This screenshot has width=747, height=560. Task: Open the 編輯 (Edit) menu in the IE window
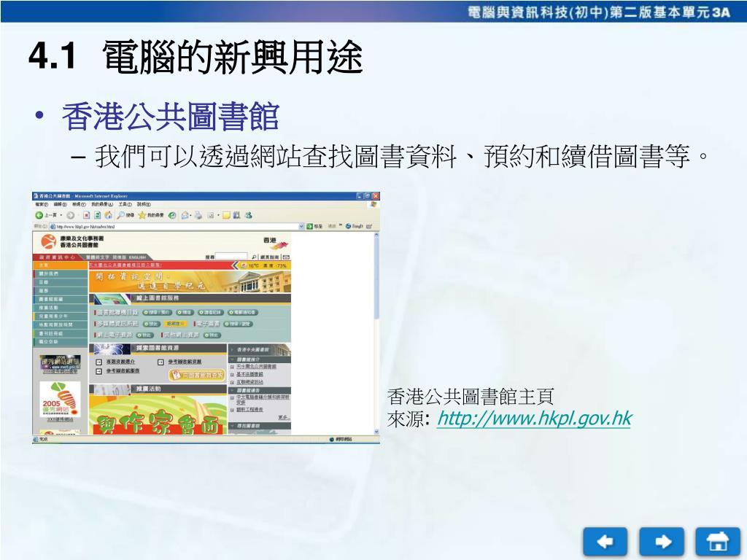pos(60,204)
